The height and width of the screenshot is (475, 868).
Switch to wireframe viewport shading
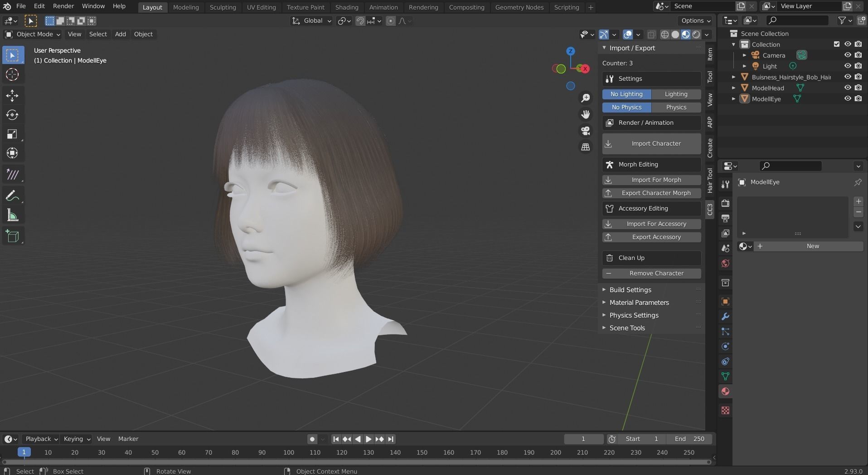(665, 34)
